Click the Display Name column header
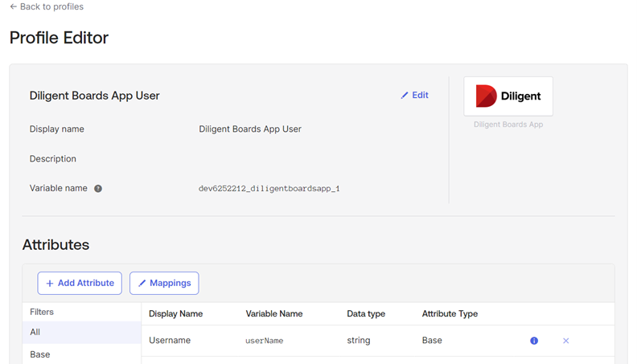Viewport: 637px width, 364px height. pyautogui.click(x=175, y=314)
